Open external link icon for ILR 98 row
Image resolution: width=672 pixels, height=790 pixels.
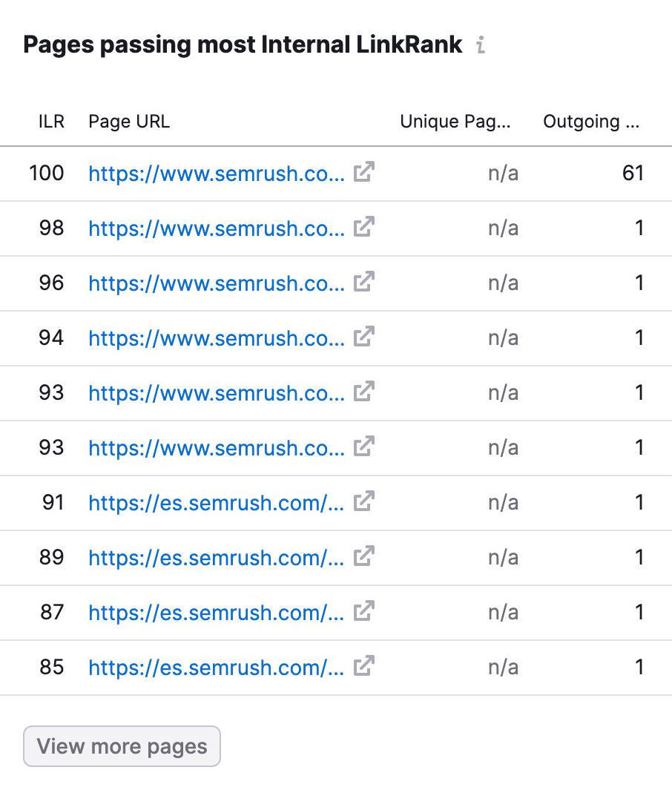pyautogui.click(x=363, y=227)
